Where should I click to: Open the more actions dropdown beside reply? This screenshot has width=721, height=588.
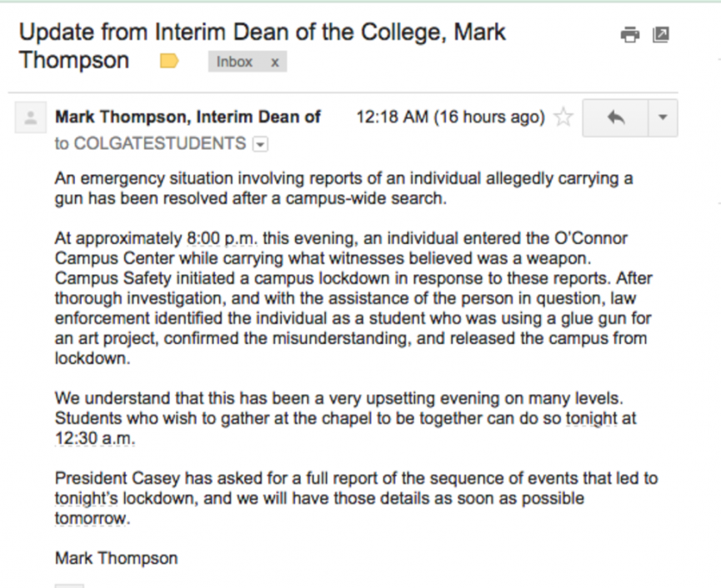tap(663, 118)
